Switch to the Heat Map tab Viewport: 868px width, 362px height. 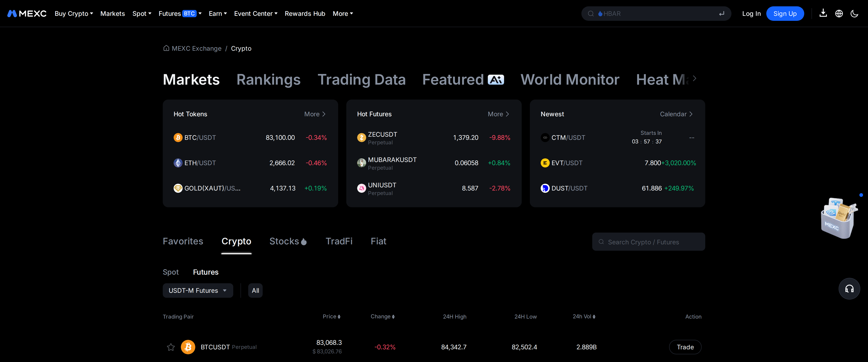pyautogui.click(x=662, y=80)
